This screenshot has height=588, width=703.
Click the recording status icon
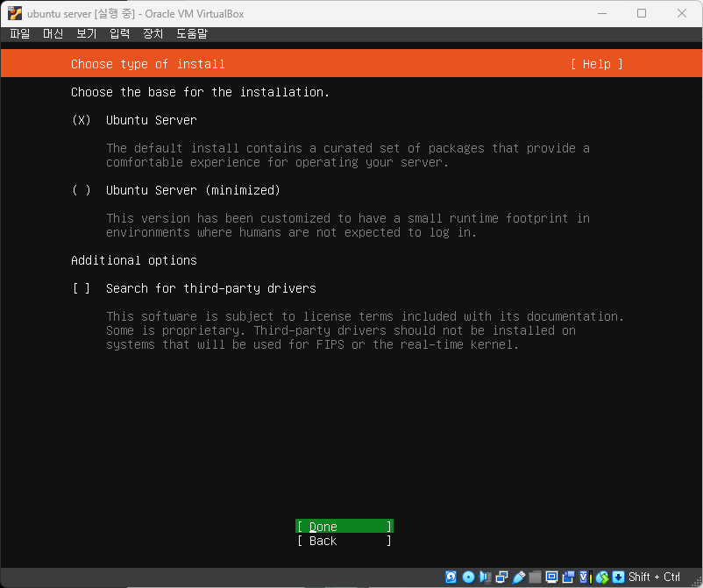tap(569, 577)
